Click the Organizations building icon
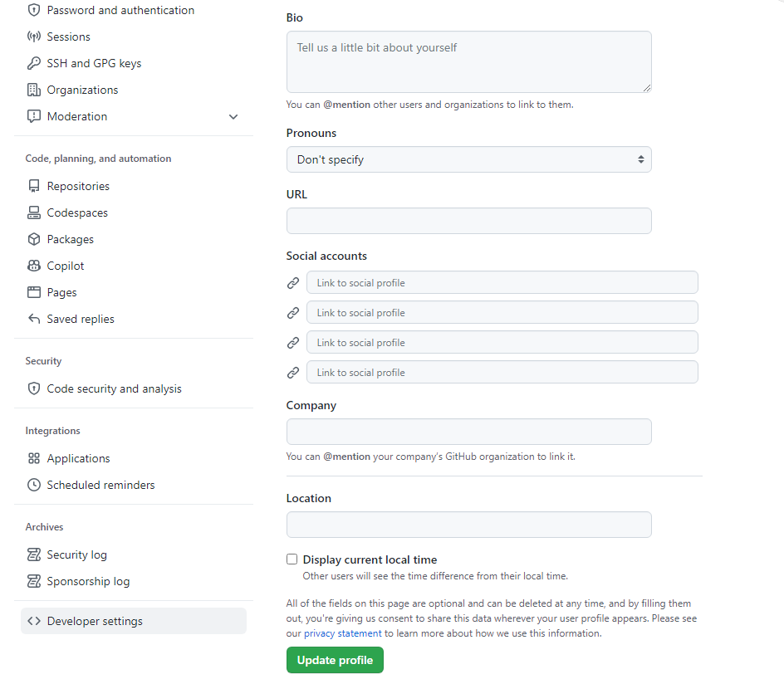Image resolution: width=784 pixels, height=679 pixels. tap(34, 90)
